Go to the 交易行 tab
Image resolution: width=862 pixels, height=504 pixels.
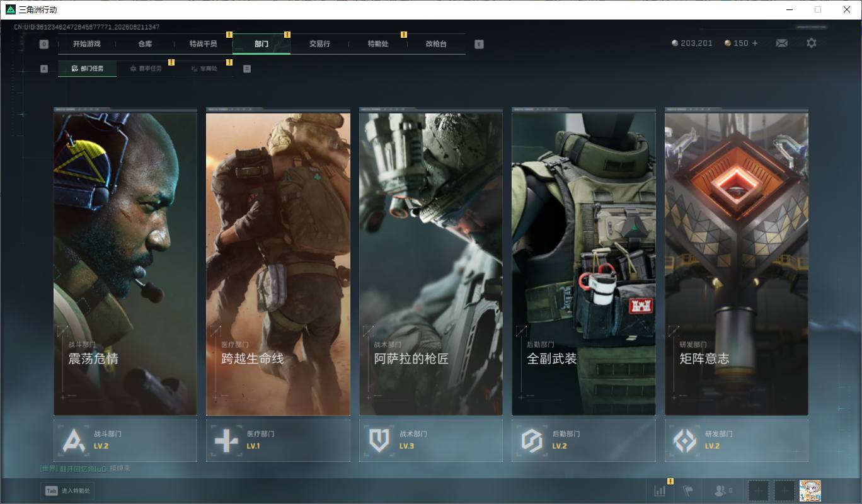(x=319, y=44)
